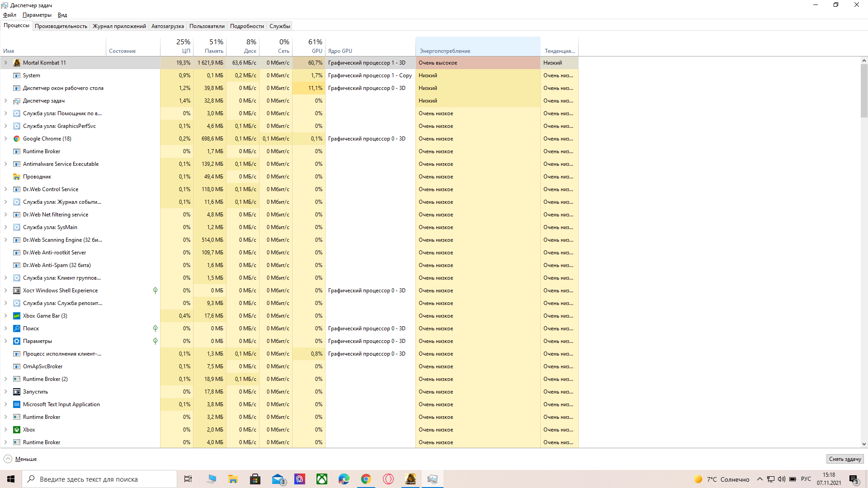Switch to the Производительность tab
This screenshot has height=488, width=868.
pos(61,26)
